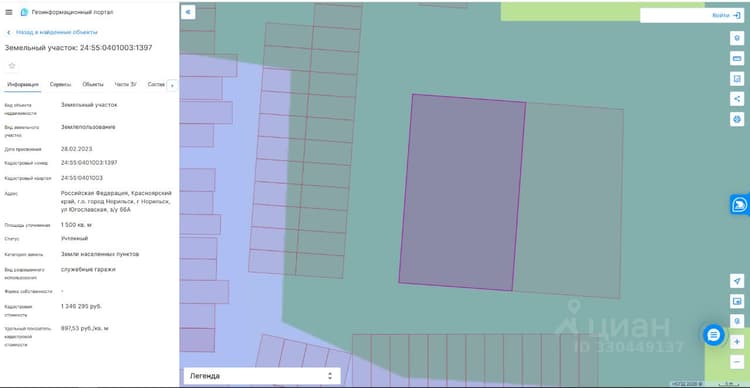Click cadastral quarter value 24:55:0401003
Image resolution: width=750 pixels, height=388 pixels.
[82, 178]
